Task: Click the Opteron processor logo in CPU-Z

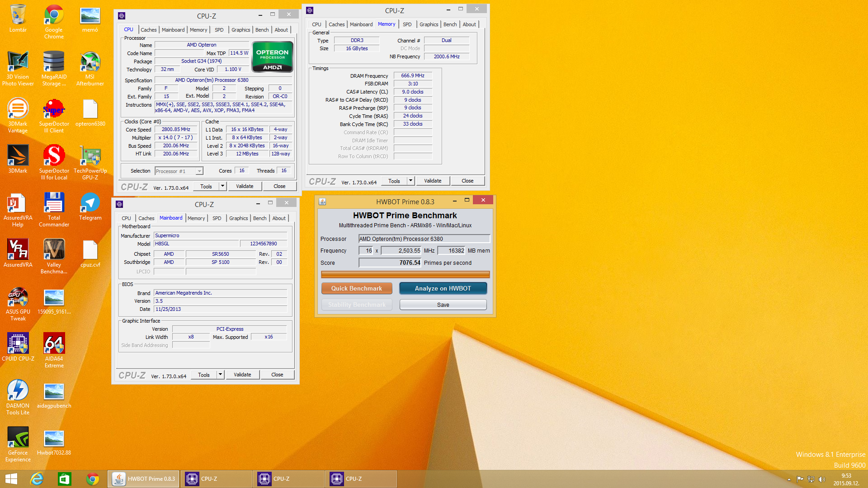Action: [x=273, y=56]
